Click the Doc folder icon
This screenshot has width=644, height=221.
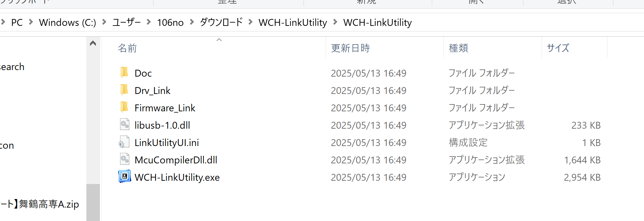(124, 72)
